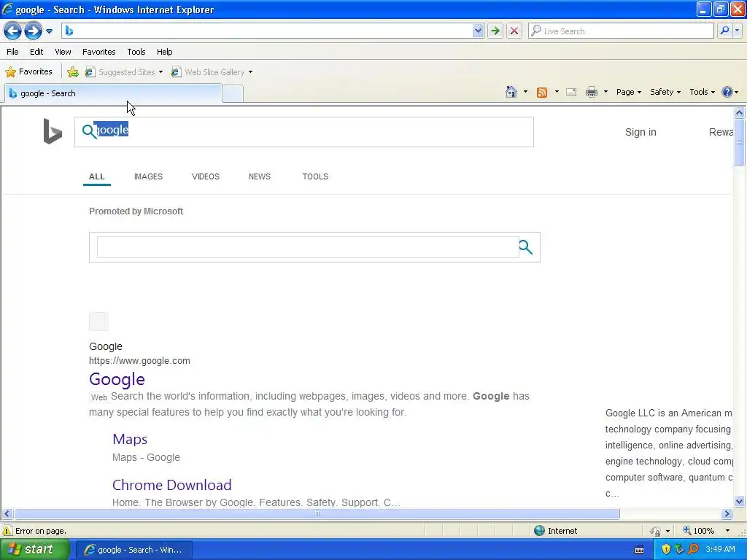The image size is (747, 560).
Task: Click the Read Mail icon
Action: (571, 93)
